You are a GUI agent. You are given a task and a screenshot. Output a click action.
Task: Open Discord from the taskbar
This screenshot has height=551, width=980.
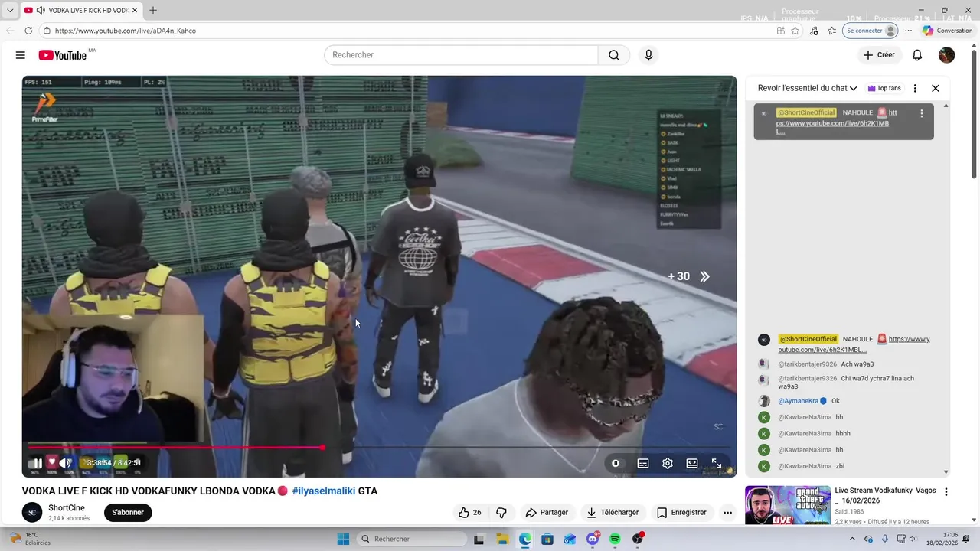tap(593, 539)
